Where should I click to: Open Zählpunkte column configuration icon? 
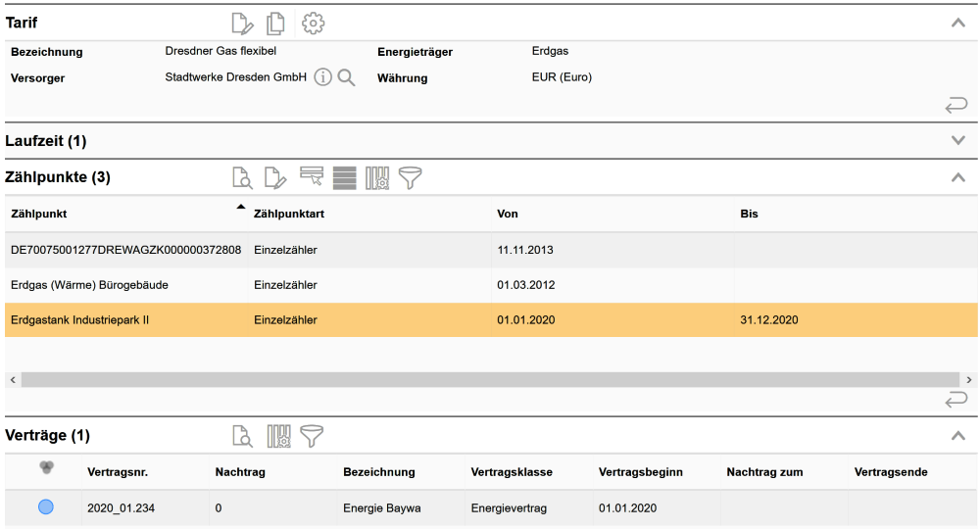(377, 177)
